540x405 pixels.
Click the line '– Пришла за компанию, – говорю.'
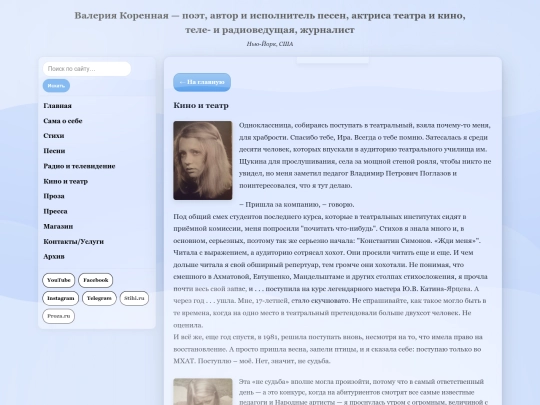(297, 205)
